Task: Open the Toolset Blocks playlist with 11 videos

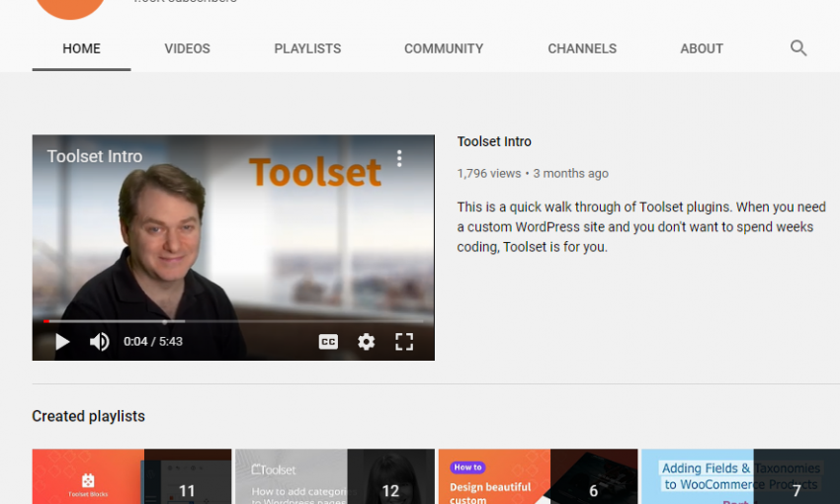Action: point(131,476)
